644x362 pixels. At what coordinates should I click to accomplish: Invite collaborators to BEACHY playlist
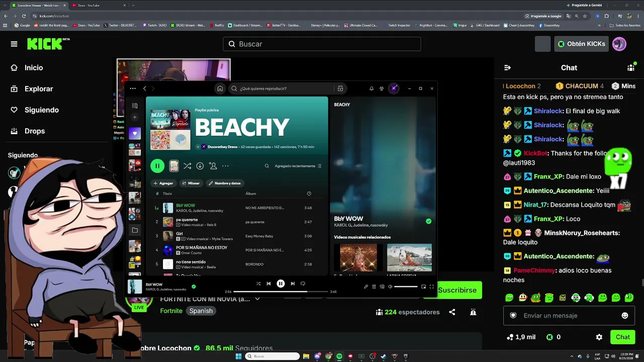[213, 166]
